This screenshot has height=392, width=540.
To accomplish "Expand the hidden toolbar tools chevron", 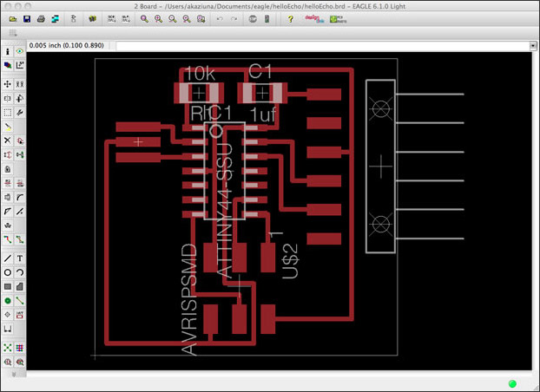I will [14, 374].
